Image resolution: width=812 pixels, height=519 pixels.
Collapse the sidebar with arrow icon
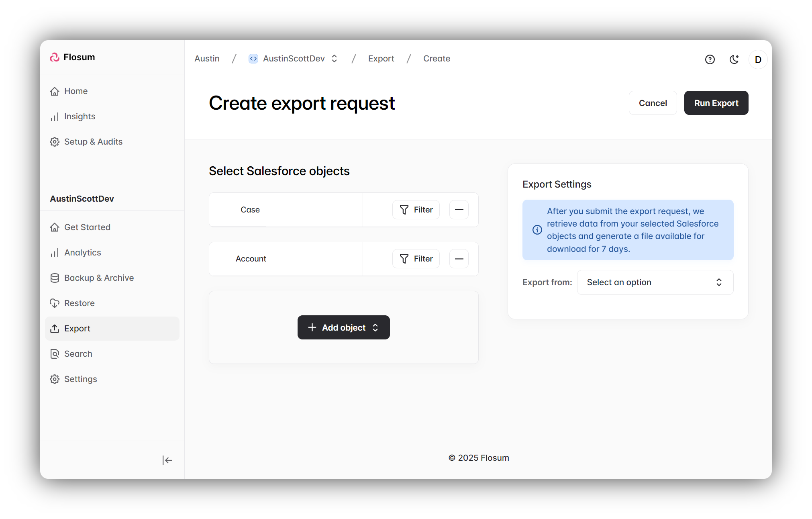point(167,460)
